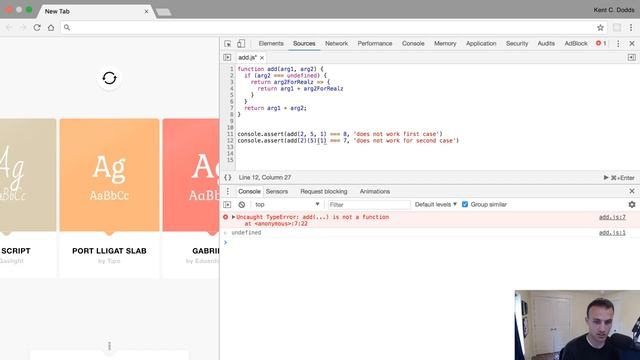This screenshot has height=360, width=640.
Task: Click the browser back arrow
Action: 9,27
